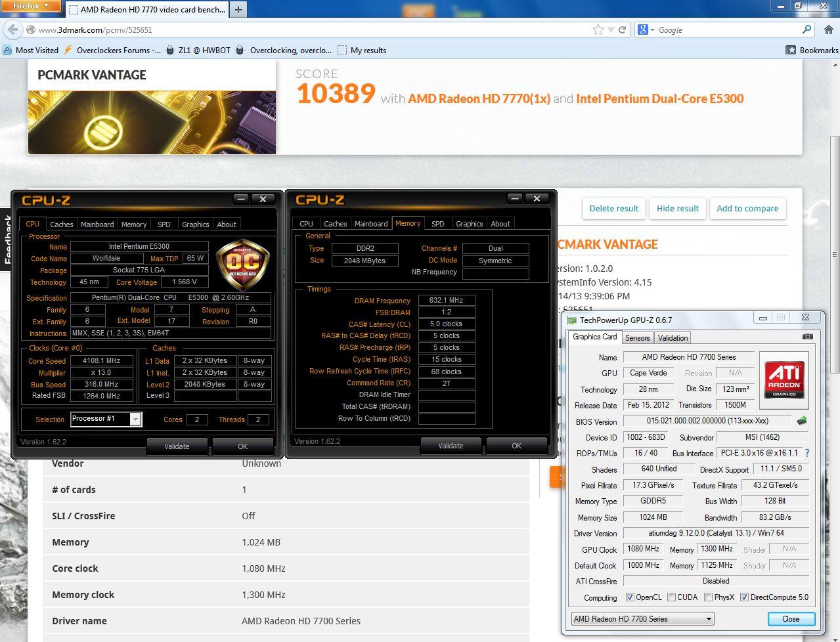Open the Firefox application menu button

(30, 6)
